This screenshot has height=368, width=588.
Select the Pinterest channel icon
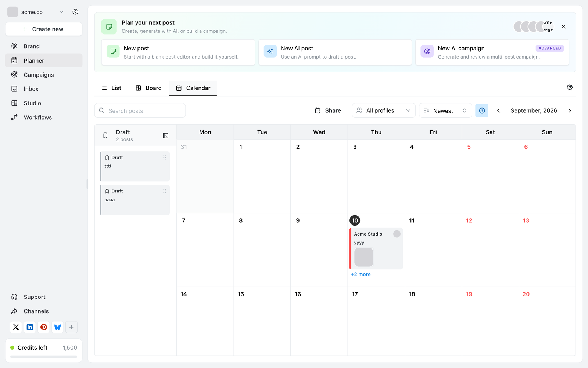[x=44, y=327]
